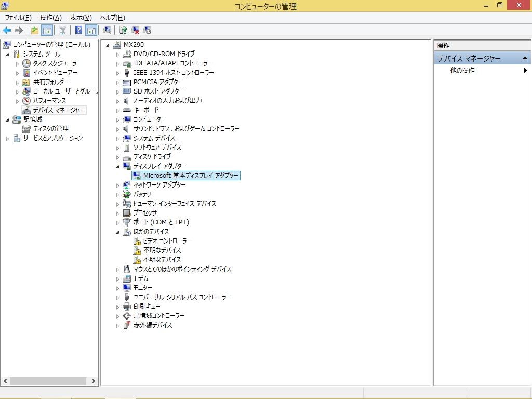Click the イベント ビューアー icon
The image size is (532, 399).
26,73
